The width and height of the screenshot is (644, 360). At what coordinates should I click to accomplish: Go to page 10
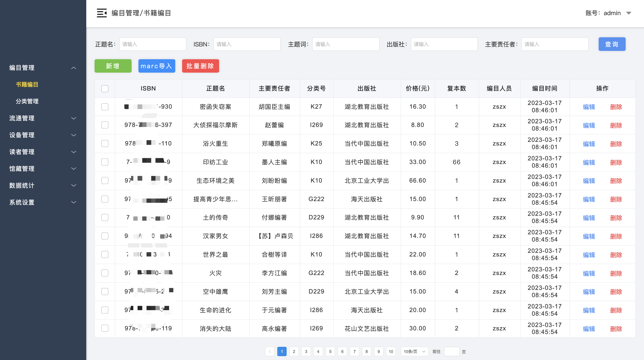(x=391, y=351)
